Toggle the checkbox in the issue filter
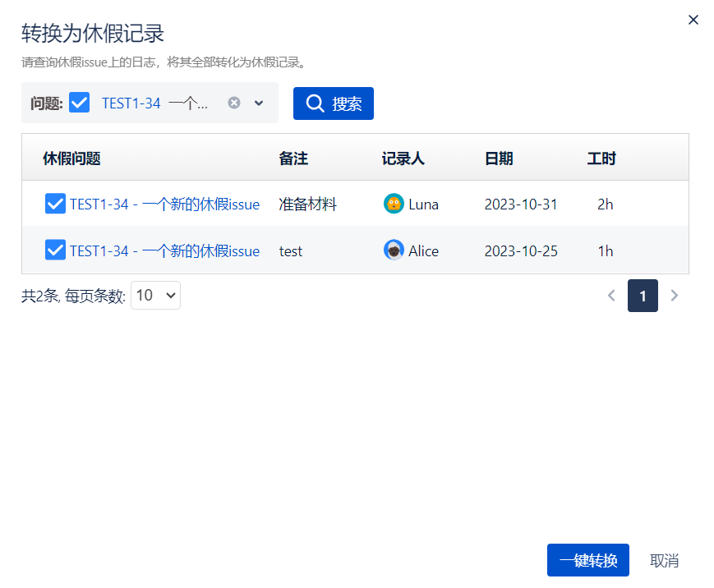Image resolution: width=714 pixels, height=588 pixels. tap(80, 103)
